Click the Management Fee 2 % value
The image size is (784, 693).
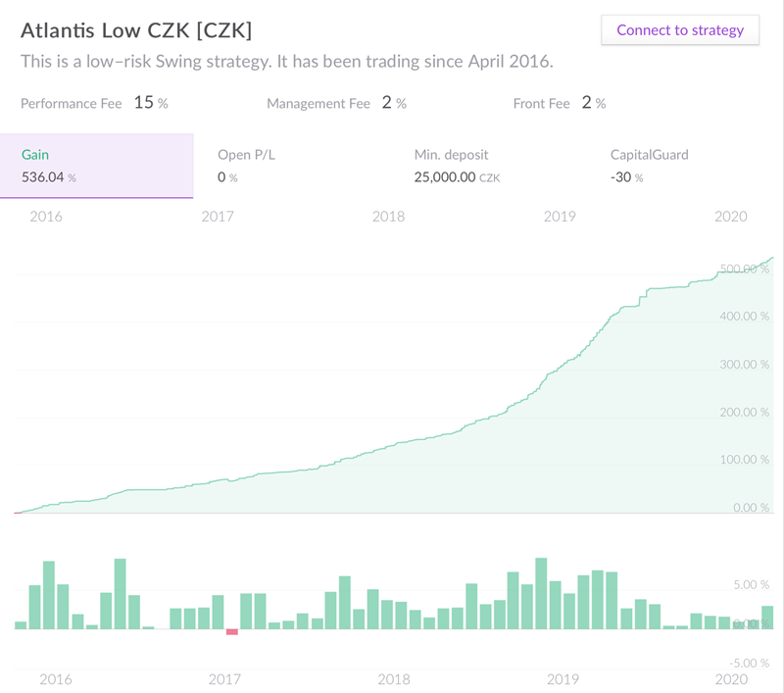click(x=394, y=103)
